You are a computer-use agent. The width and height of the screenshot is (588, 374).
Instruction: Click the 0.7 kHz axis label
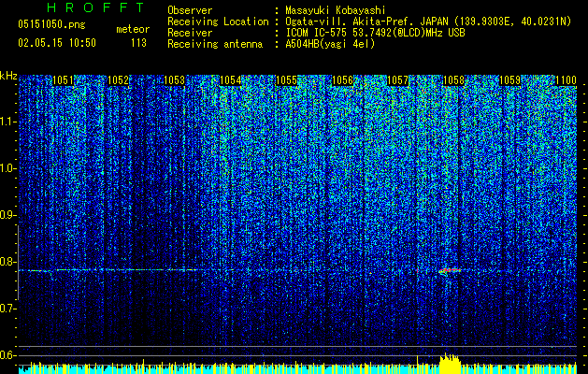pos(7,309)
